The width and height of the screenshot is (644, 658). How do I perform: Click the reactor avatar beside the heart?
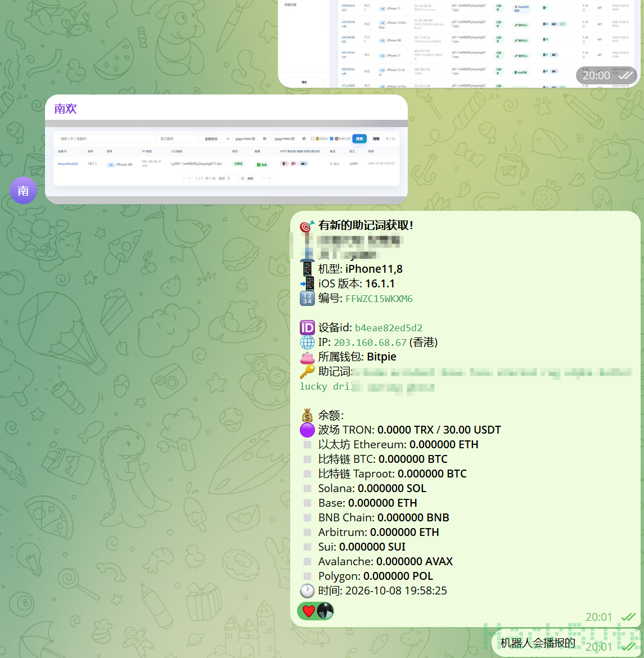pyautogui.click(x=325, y=611)
